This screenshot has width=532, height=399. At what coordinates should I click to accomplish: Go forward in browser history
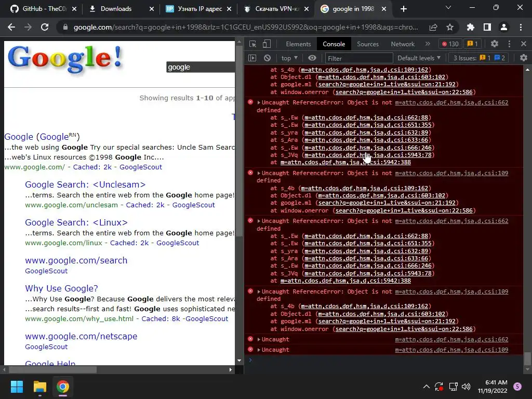(28, 27)
